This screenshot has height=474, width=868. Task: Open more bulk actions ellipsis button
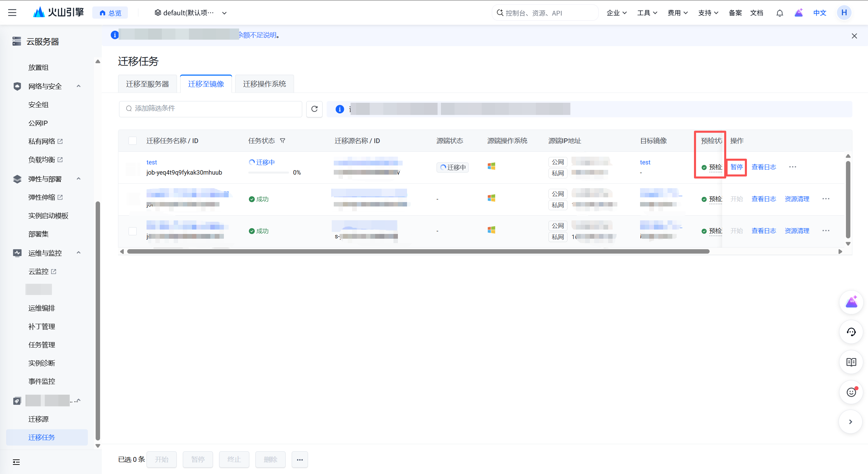[x=300, y=459]
